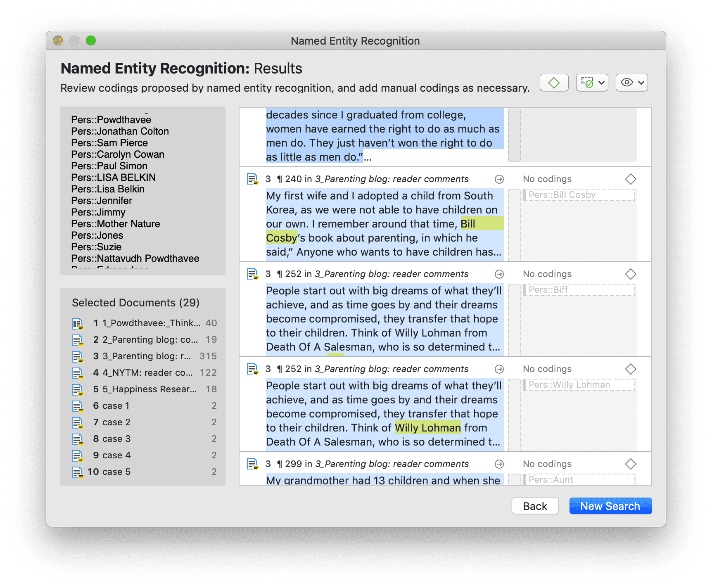712x588 pixels.
Task: Select entity Pers::Mother Nature
Action: [x=116, y=224]
